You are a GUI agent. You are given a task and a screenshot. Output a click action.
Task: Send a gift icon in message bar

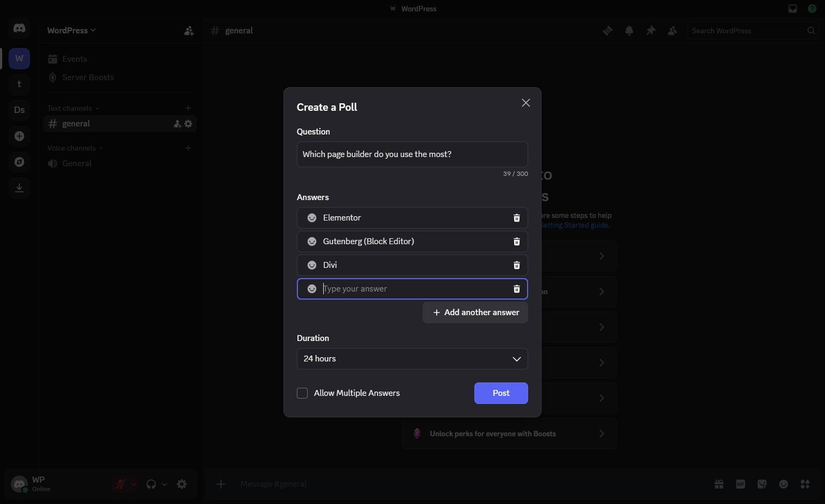[x=719, y=484]
